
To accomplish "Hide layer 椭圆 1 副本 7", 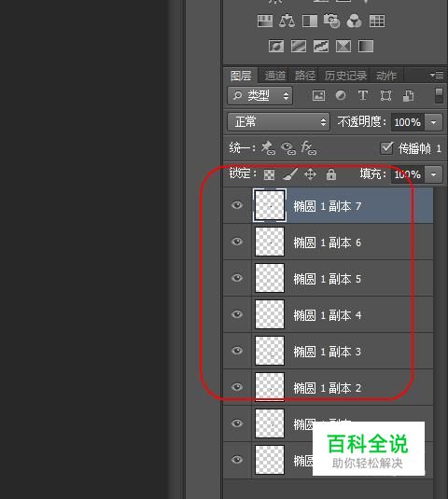I will (237, 205).
